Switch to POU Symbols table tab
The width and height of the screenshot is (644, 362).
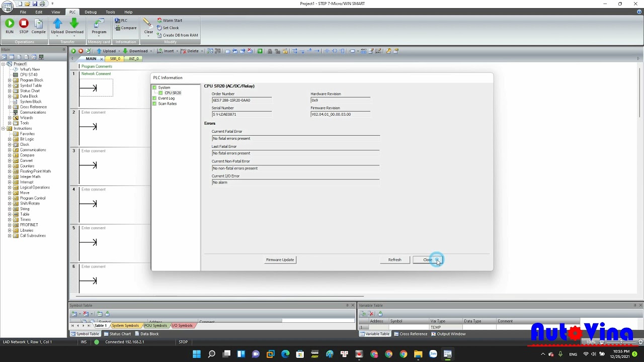pos(155,325)
